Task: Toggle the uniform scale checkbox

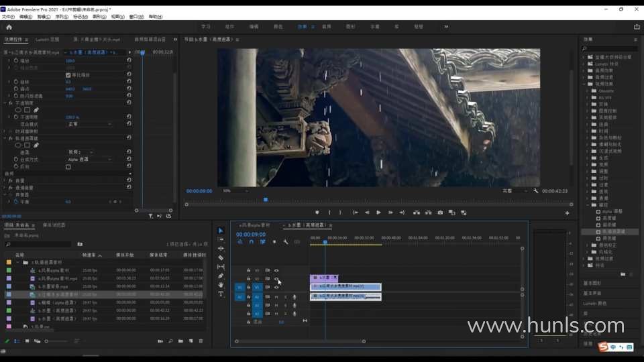Action: pos(68,75)
